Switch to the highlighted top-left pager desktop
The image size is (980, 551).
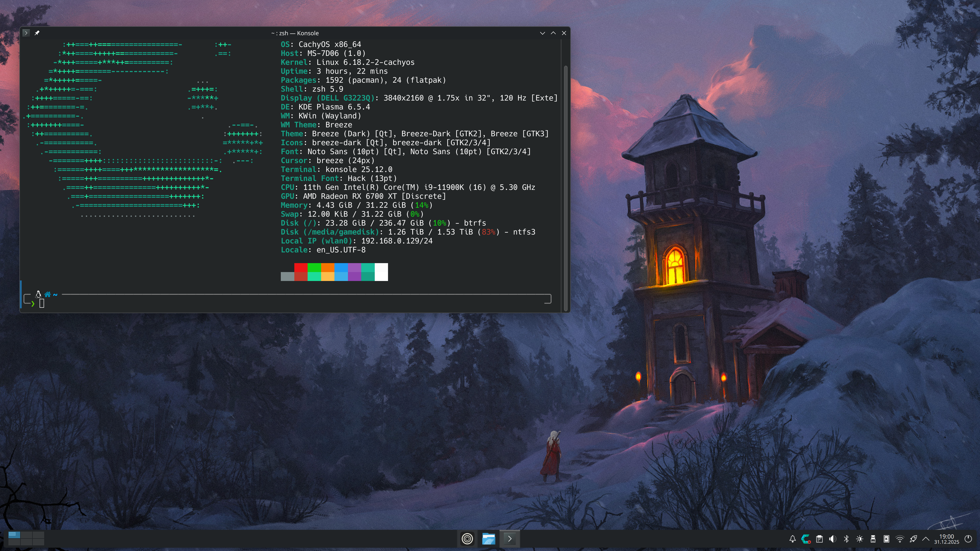pyautogui.click(x=14, y=535)
